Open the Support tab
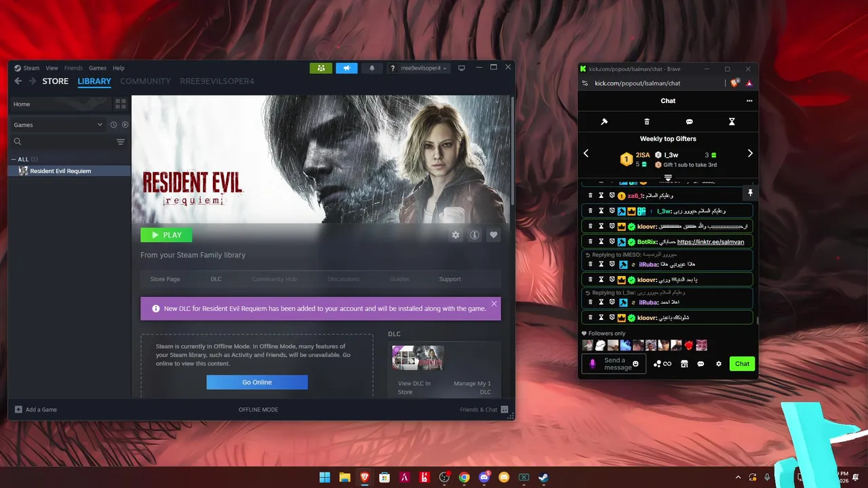The width and height of the screenshot is (868, 488). click(450, 279)
